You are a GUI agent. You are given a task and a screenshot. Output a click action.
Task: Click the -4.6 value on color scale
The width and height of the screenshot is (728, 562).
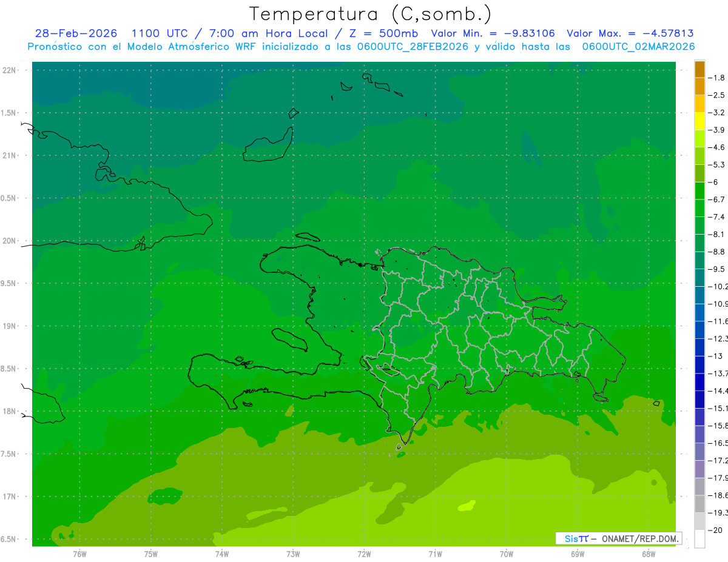[x=716, y=147]
